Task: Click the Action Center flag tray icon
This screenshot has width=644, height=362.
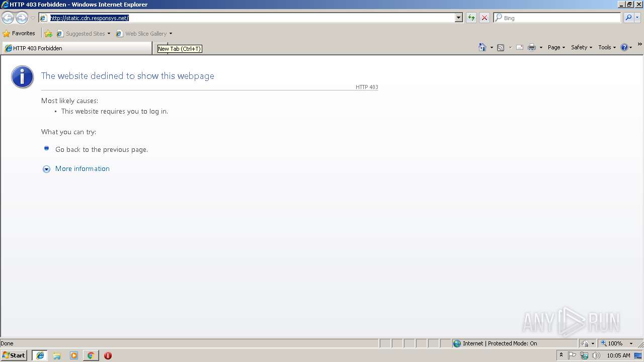Action: point(572,355)
